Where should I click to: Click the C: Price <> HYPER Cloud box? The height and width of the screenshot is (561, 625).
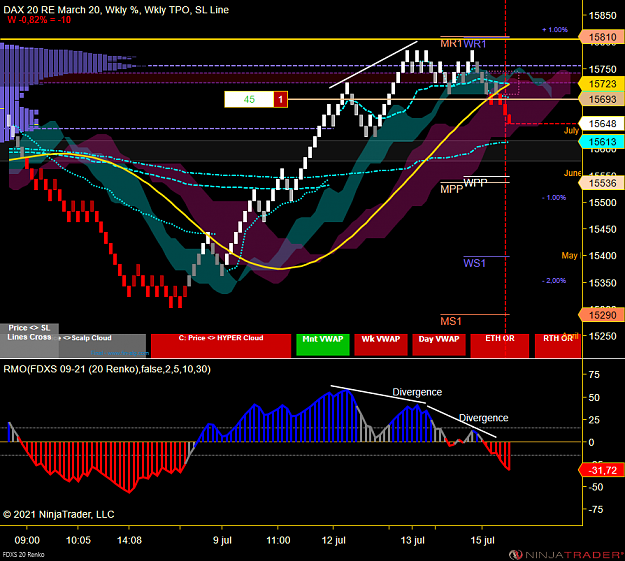[221, 345]
